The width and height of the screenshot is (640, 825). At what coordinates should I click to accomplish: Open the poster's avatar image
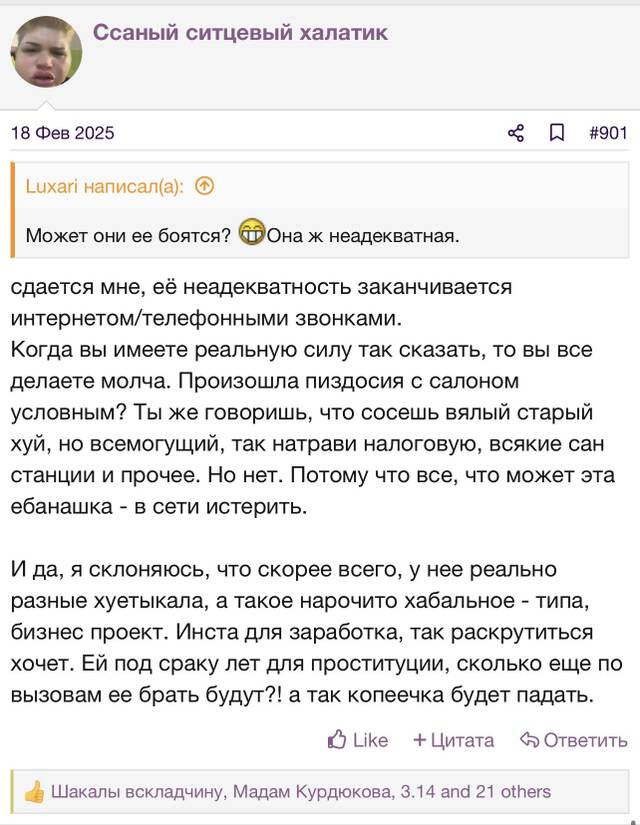(46, 52)
